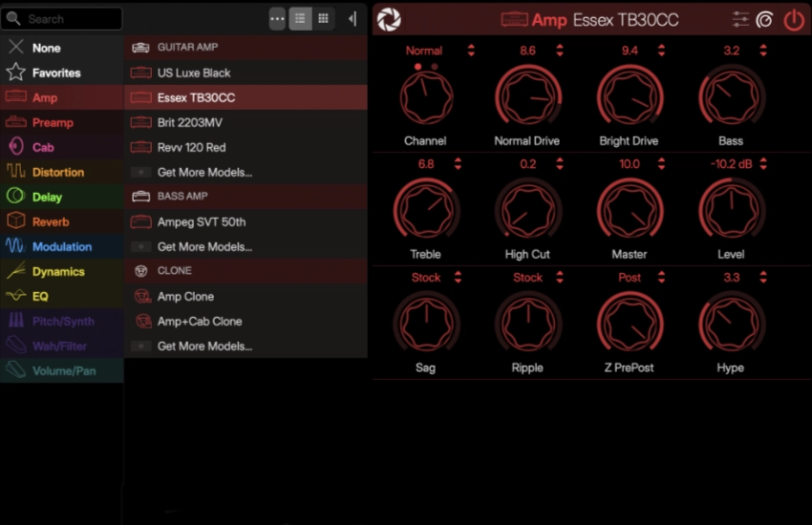Screen dimensions: 812x525
Task: Click the swirl logo icon in amp header
Action: [389, 20]
